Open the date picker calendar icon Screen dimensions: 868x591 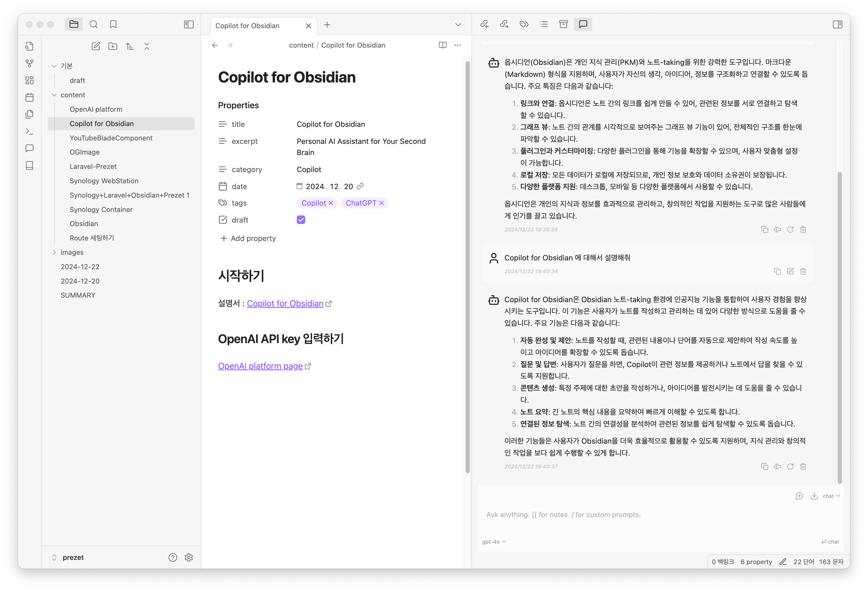tap(299, 186)
